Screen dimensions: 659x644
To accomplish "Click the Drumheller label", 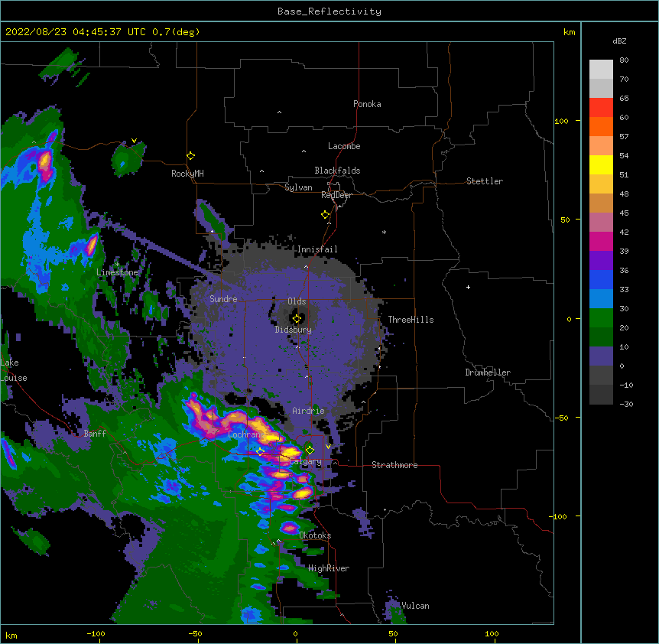I will pyautogui.click(x=488, y=372).
